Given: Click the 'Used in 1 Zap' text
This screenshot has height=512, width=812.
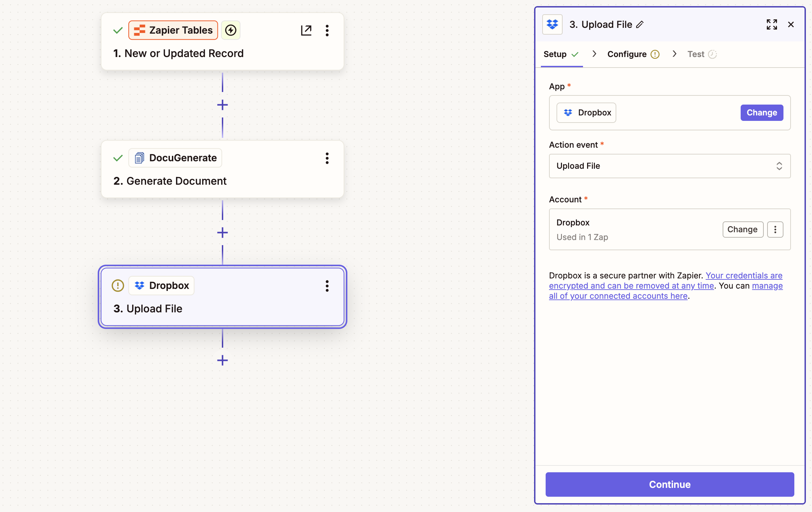Looking at the screenshot, I should [x=582, y=237].
